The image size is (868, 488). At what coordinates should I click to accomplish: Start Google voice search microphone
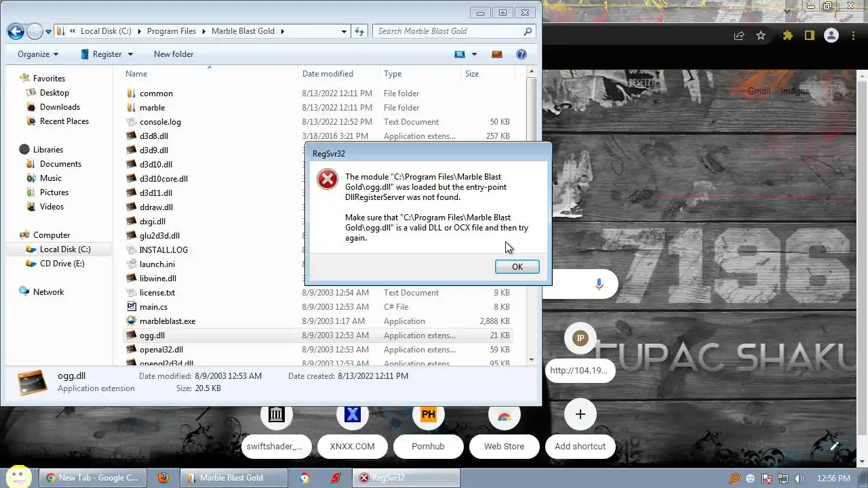[x=599, y=285]
